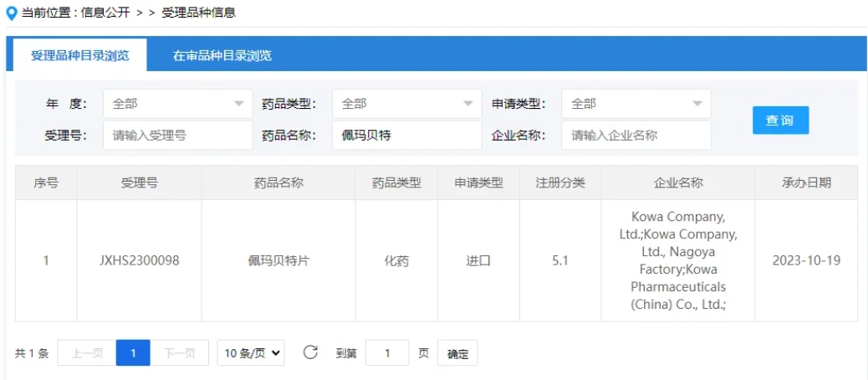This screenshot has height=380, width=868.
Task: Click the jump-to-page number input
Action: 387,353
